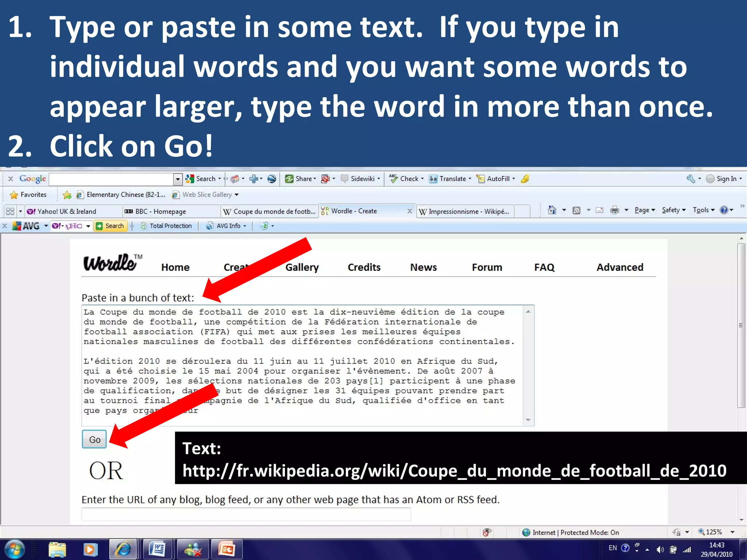This screenshot has height=560, width=747.
Task: Switch to the Impressionnisme Wikipedia tab
Action: [x=464, y=211]
